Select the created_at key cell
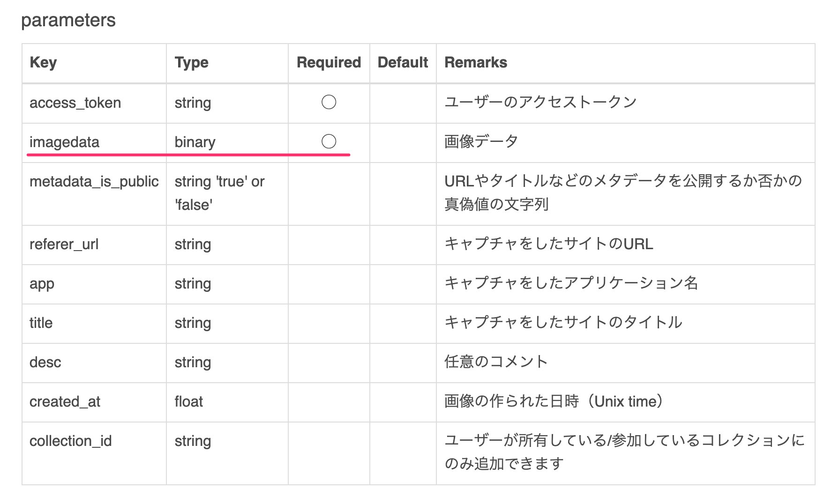The width and height of the screenshot is (839, 504). (x=94, y=402)
